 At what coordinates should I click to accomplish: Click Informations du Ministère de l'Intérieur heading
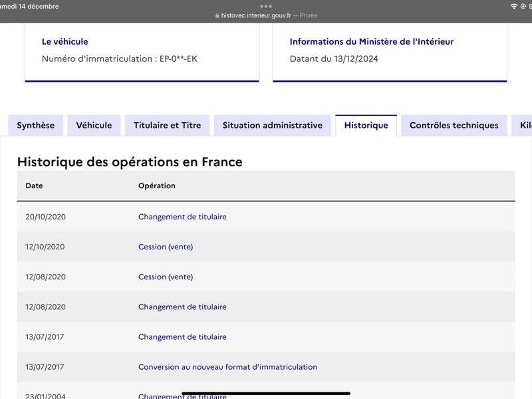(372, 41)
